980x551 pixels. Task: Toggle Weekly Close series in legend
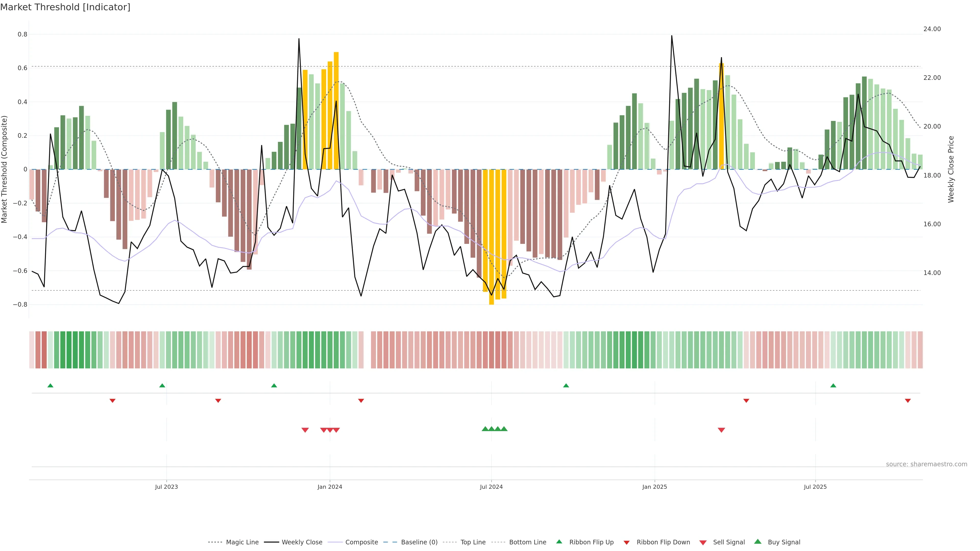pos(302,542)
